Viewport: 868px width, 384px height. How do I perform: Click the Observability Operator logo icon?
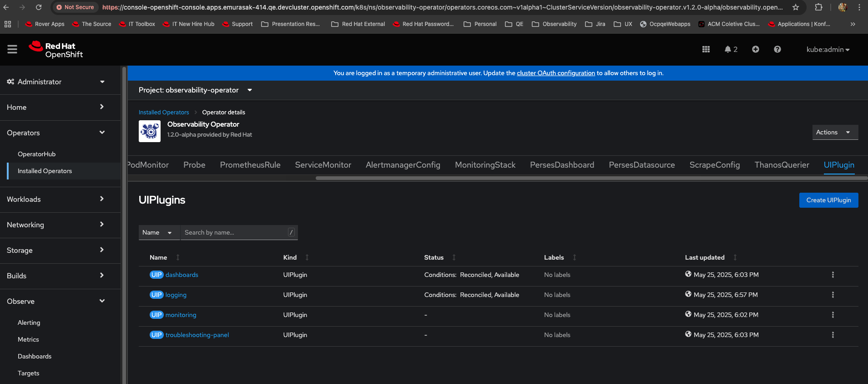(150, 131)
